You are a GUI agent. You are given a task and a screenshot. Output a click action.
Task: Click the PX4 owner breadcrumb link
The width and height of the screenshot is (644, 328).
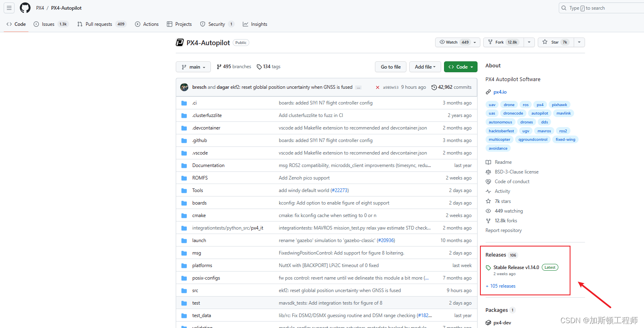click(x=40, y=8)
